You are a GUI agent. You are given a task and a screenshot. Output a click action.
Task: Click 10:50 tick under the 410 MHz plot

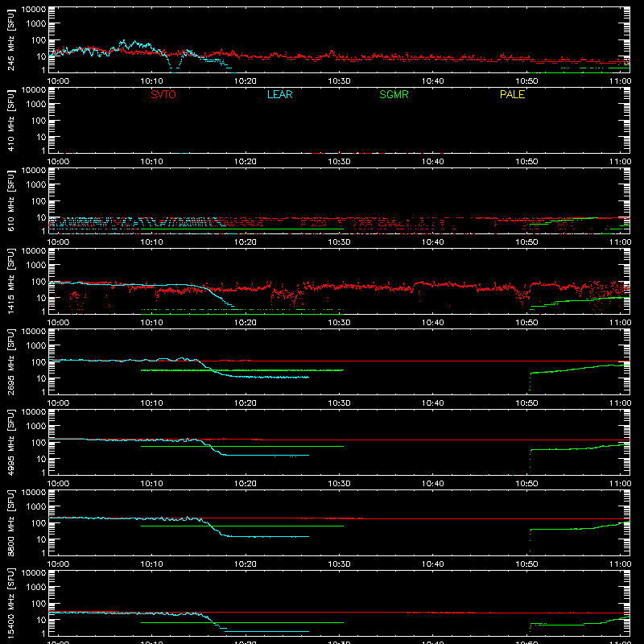(526, 162)
